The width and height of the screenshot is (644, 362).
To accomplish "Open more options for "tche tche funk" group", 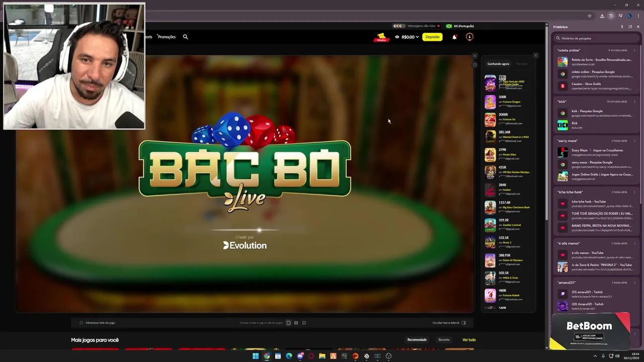I will [634, 192].
